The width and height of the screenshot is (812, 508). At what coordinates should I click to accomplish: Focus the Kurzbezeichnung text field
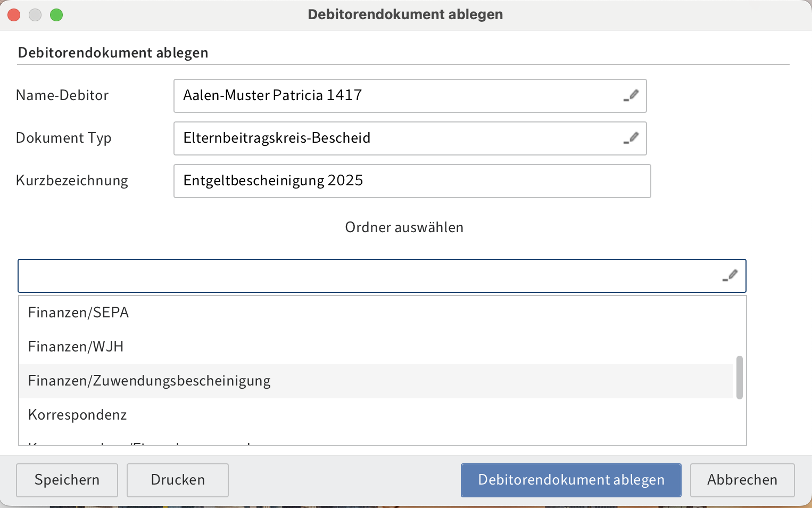pos(412,181)
